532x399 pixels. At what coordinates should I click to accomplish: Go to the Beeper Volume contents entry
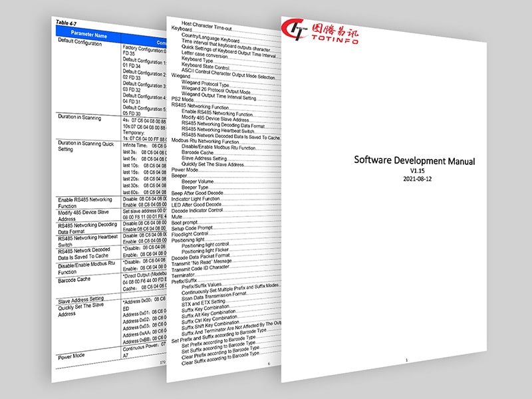tap(200, 182)
